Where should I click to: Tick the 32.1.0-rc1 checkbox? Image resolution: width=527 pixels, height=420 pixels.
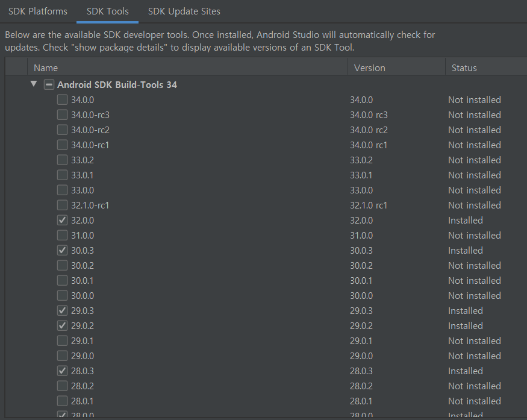62,205
